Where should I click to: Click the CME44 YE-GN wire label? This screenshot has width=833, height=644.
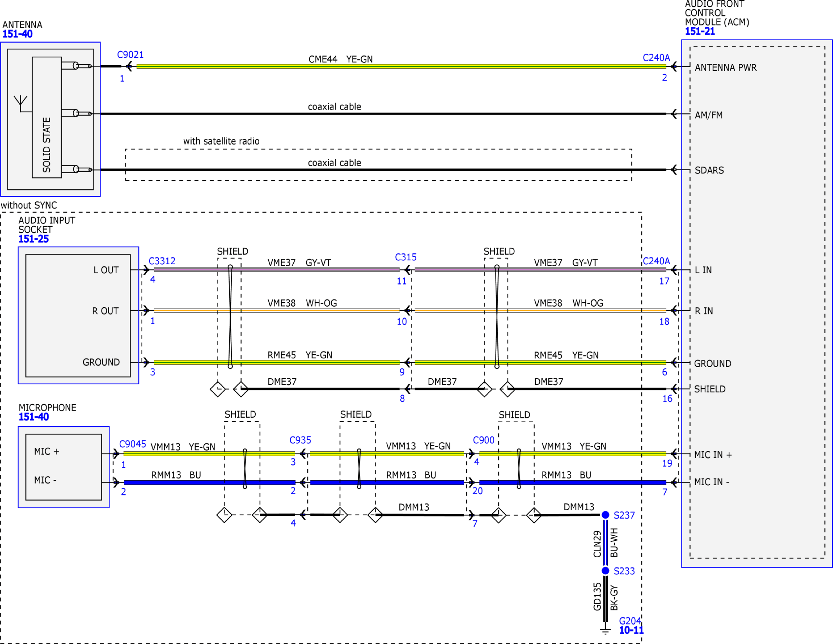point(340,59)
